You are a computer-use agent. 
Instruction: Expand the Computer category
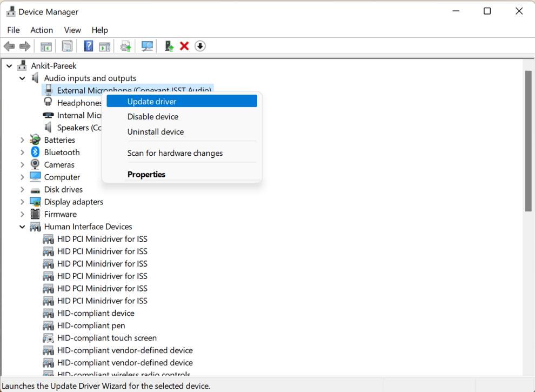pos(22,177)
